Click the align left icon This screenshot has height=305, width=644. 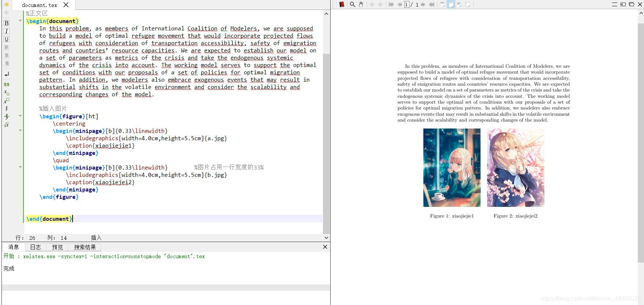tap(7, 47)
